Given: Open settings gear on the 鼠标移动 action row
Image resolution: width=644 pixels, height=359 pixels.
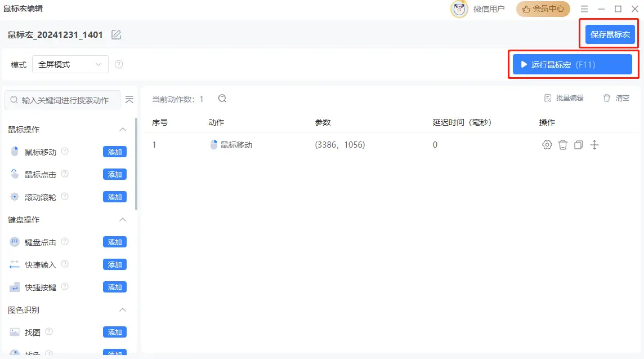Looking at the screenshot, I should coord(547,145).
